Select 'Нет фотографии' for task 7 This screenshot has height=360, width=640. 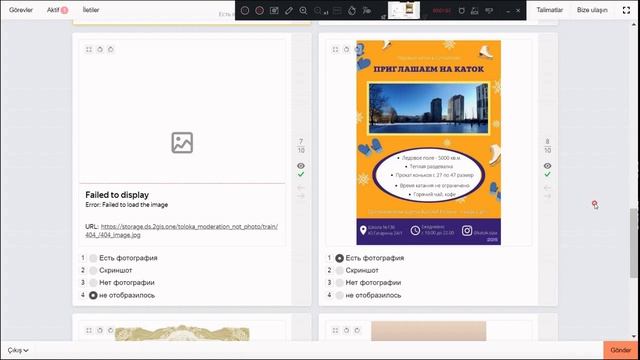click(x=93, y=282)
